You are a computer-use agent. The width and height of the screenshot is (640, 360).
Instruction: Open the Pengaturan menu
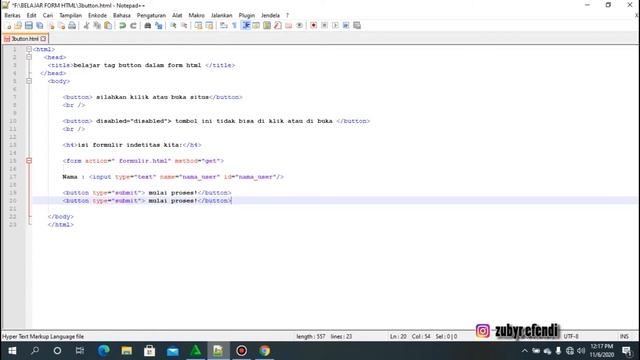151,16
